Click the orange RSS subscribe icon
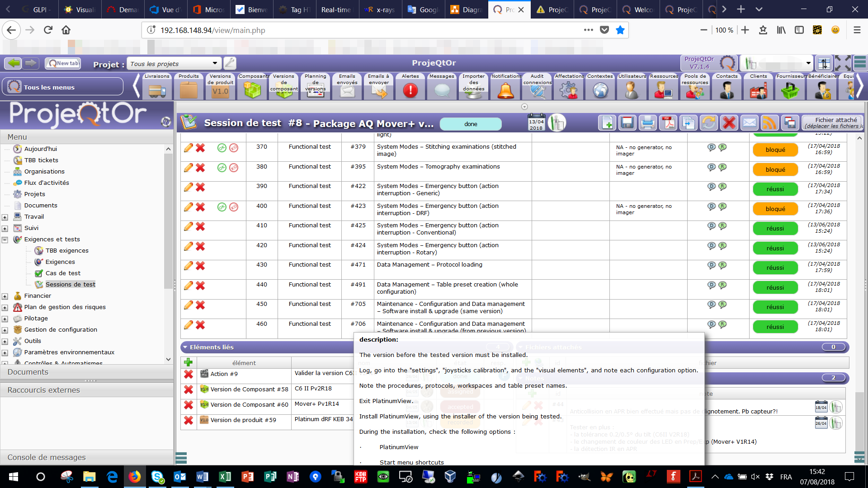 click(x=769, y=123)
